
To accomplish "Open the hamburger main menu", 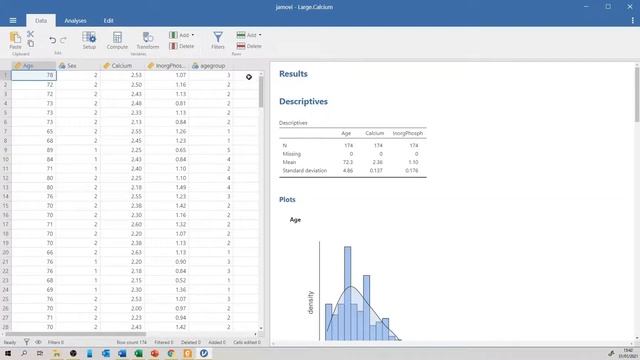I will pyautogui.click(x=13, y=20).
